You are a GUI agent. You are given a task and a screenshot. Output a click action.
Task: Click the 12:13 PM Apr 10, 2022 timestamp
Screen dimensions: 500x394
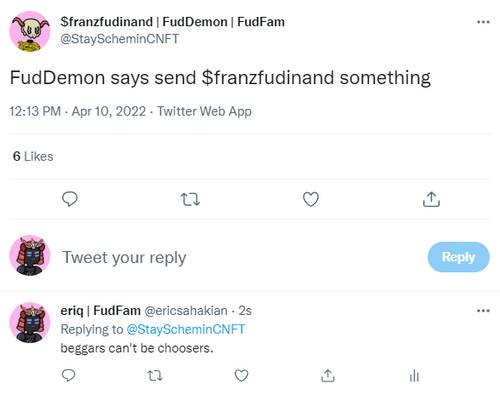pyautogui.click(x=78, y=111)
